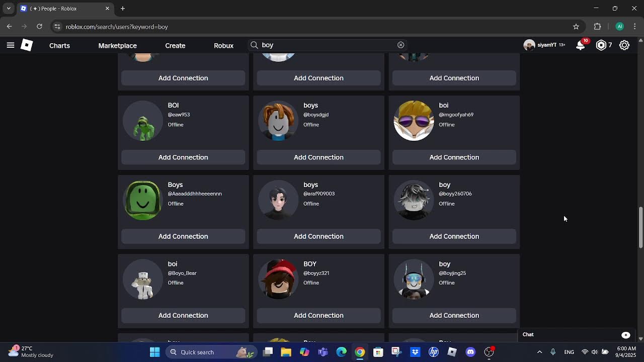Show hidden system tray icons
Screen dimensions: 644x362
tap(539, 352)
